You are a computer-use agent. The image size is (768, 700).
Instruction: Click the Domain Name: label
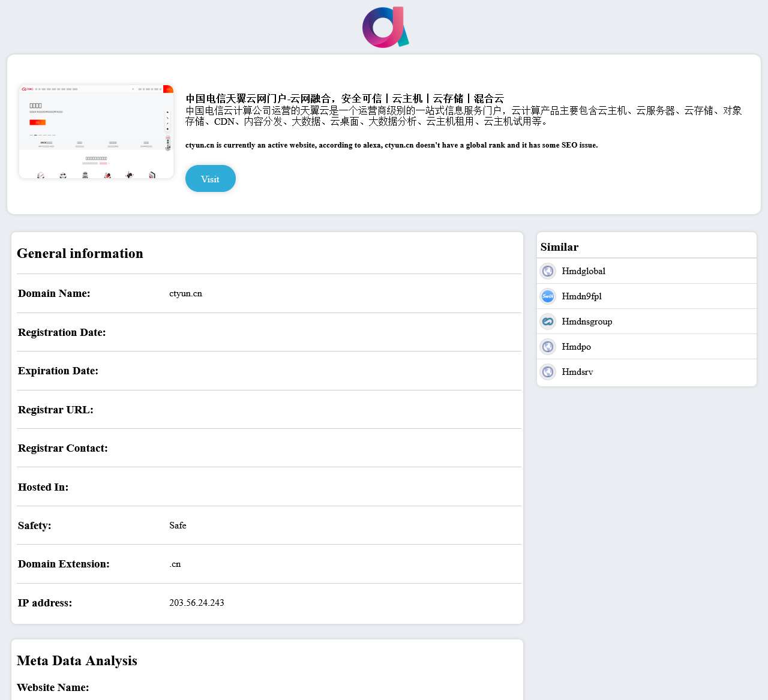54,293
